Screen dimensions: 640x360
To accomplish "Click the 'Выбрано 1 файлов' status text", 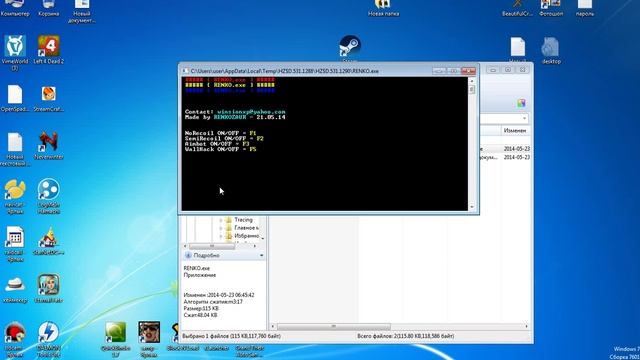I will point(231,336).
